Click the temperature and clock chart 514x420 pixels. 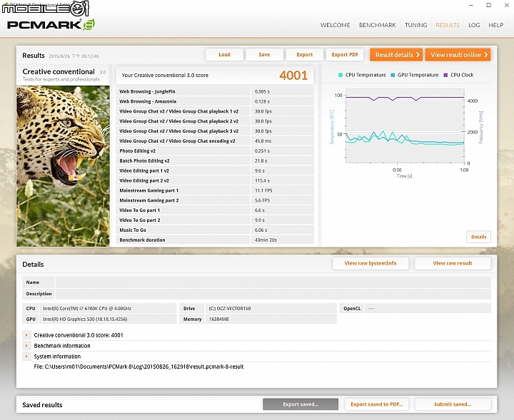coord(405,126)
